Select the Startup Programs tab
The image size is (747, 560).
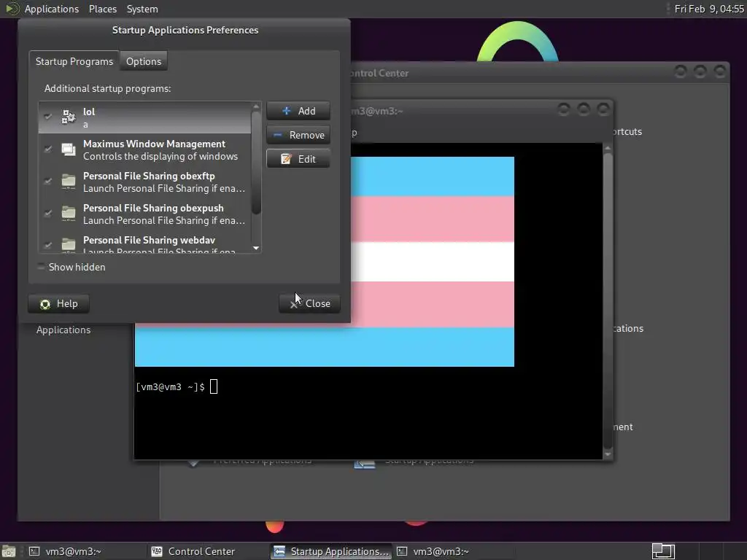[74, 61]
